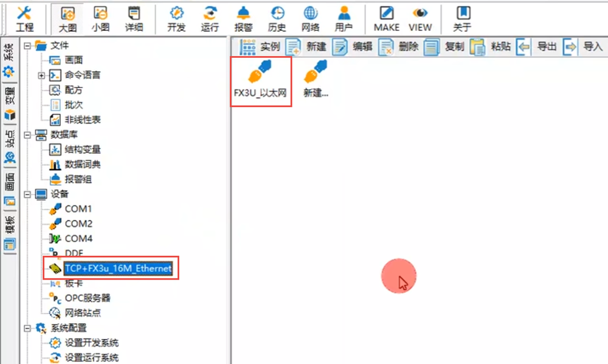This screenshot has width=608, height=364.
Task: Switch to the 画面 side tab
Action: click(x=9, y=189)
